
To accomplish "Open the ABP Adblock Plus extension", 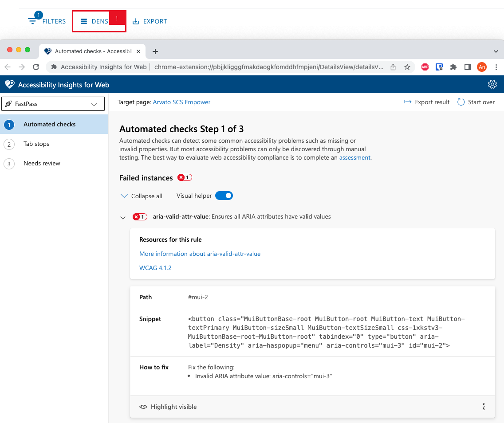I will coord(425,67).
